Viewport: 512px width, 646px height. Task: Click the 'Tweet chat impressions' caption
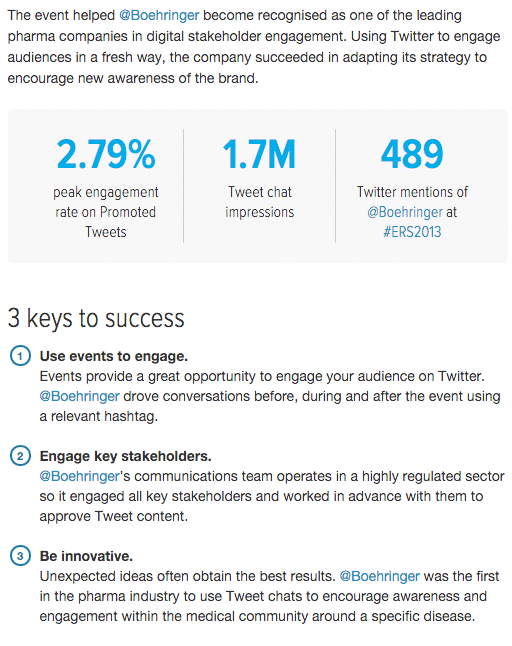[x=260, y=202]
